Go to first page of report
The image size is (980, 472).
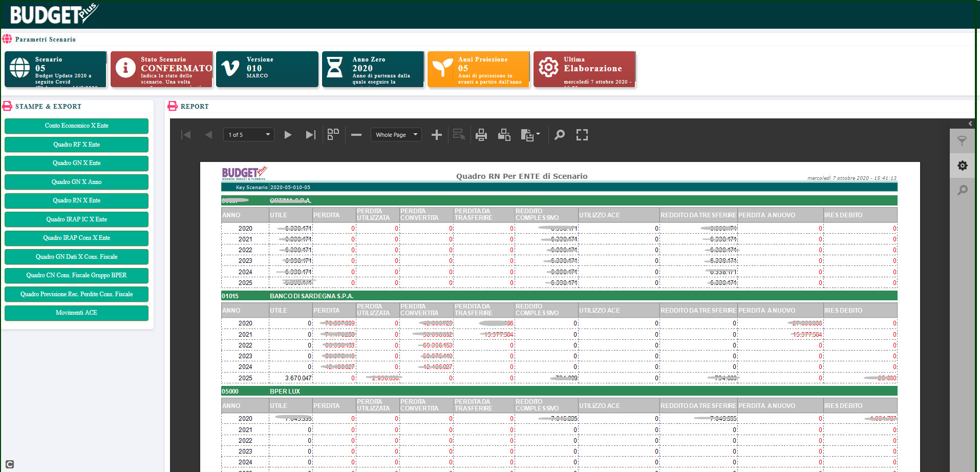186,135
